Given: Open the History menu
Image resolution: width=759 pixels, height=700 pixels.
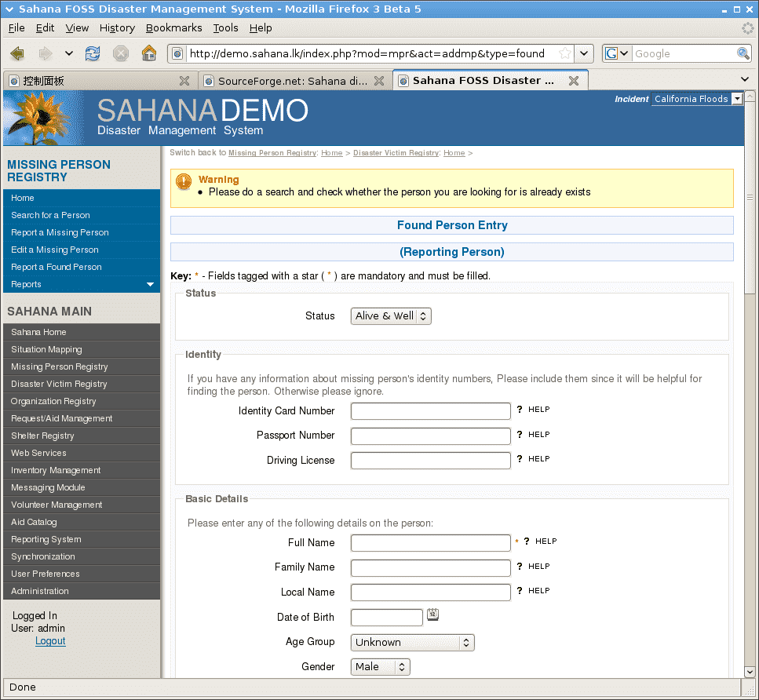Looking at the screenshot, I should 117,28.
